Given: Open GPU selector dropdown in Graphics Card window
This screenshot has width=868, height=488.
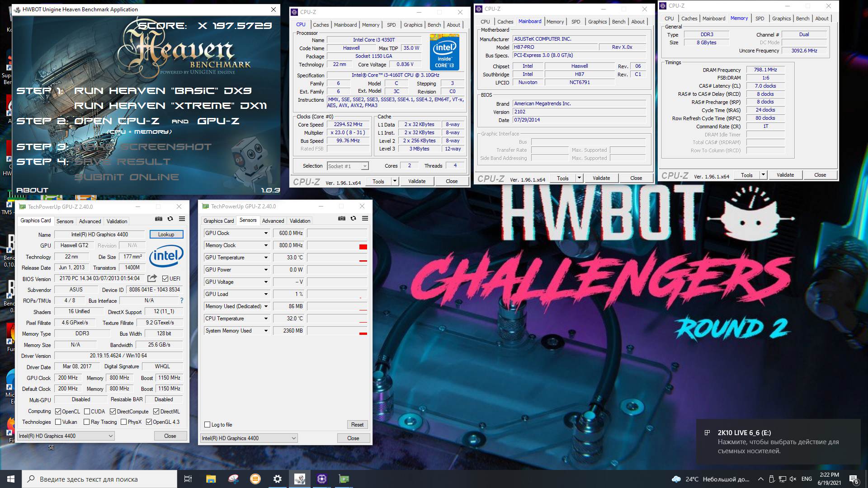Looking at the screenshot, I should coord(66,436).
